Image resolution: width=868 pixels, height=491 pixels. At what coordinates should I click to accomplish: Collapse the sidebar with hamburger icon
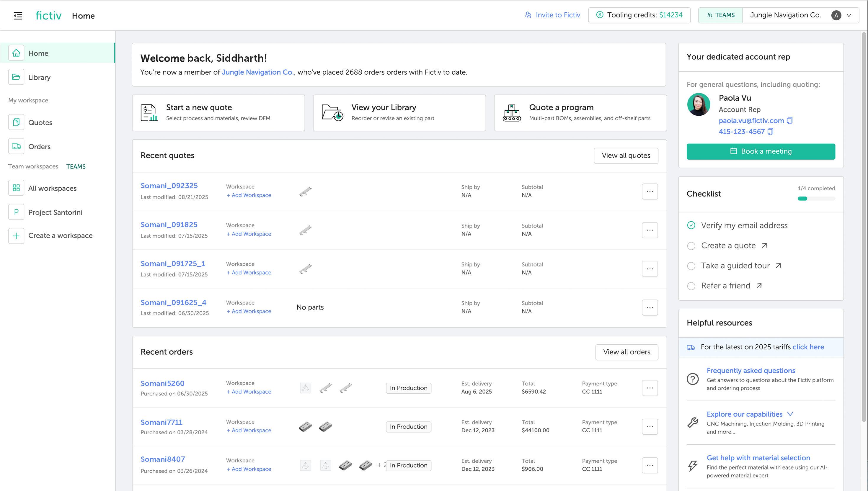click(18, 16)
